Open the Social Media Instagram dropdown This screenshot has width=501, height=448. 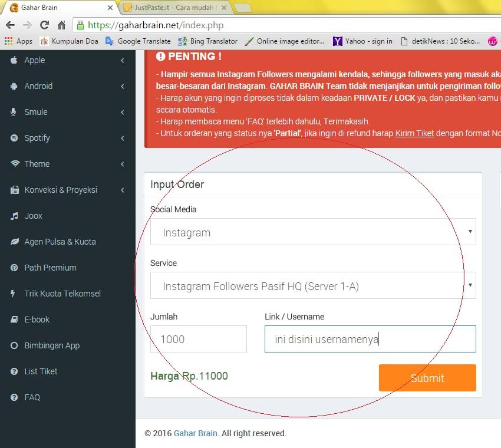pyautogui.click(x=312, y=232)
